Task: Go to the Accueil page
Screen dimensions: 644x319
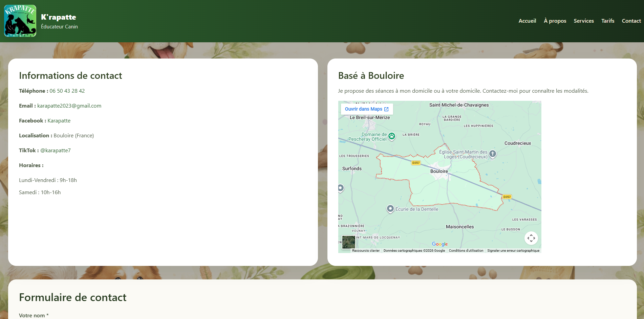Action: click(527, 21)
